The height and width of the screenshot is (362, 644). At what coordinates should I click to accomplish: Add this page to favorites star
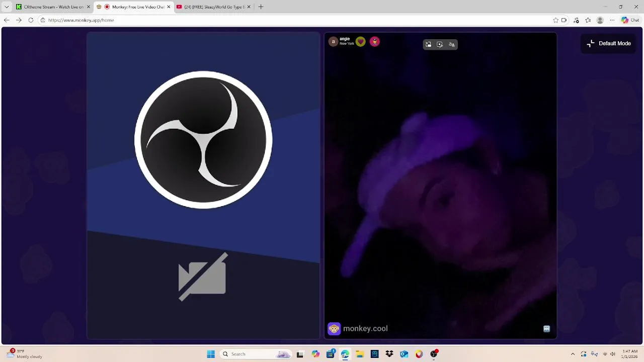tap(555, 20)
